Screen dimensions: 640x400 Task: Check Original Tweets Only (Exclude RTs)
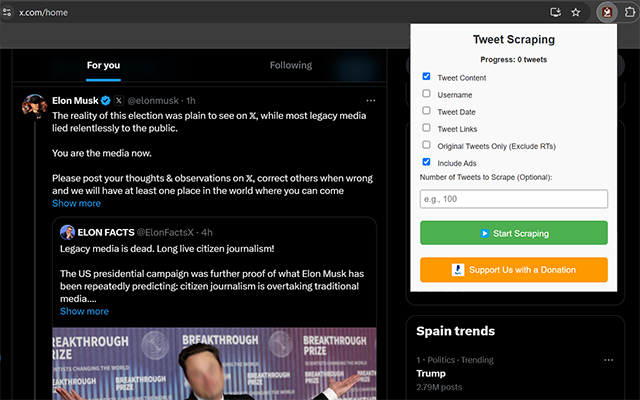427,145
